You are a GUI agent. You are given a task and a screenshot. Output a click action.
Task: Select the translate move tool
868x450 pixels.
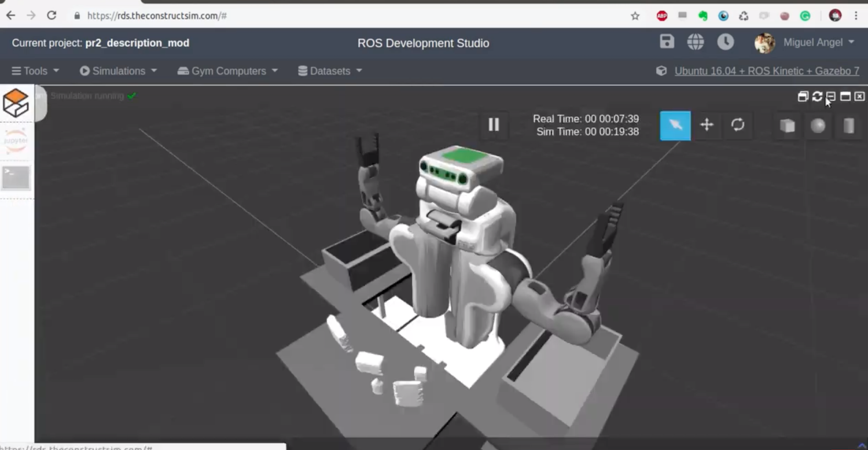click(x=707, y=125)
